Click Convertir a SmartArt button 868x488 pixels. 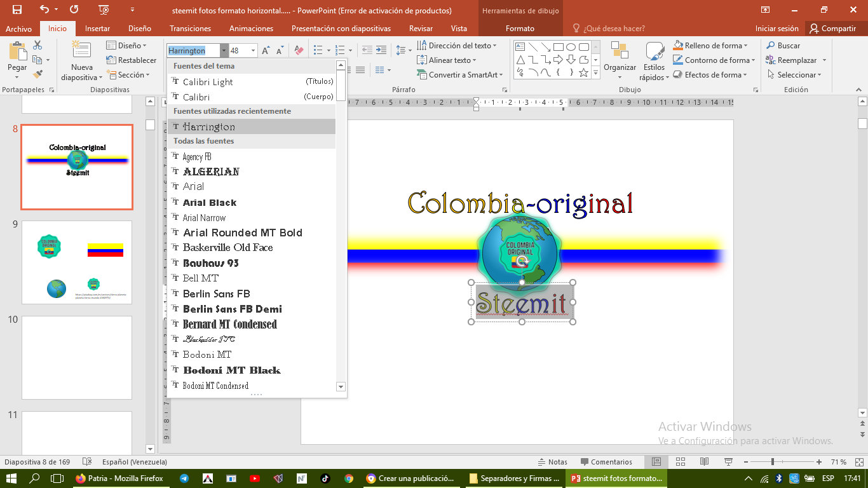pos(462,74)
